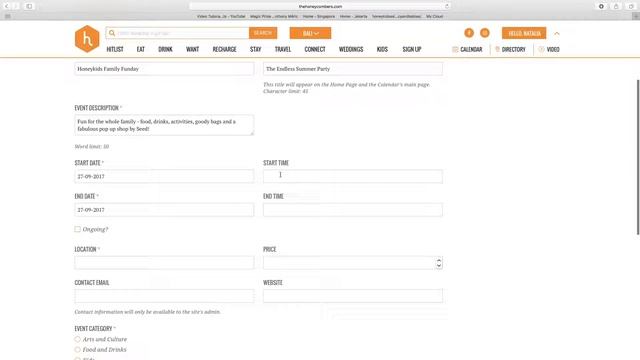The width and height of the screenshot is (640, 360).
Task: Toggle bookmarks grid icon in favorites bar
Action: (7, 16)
